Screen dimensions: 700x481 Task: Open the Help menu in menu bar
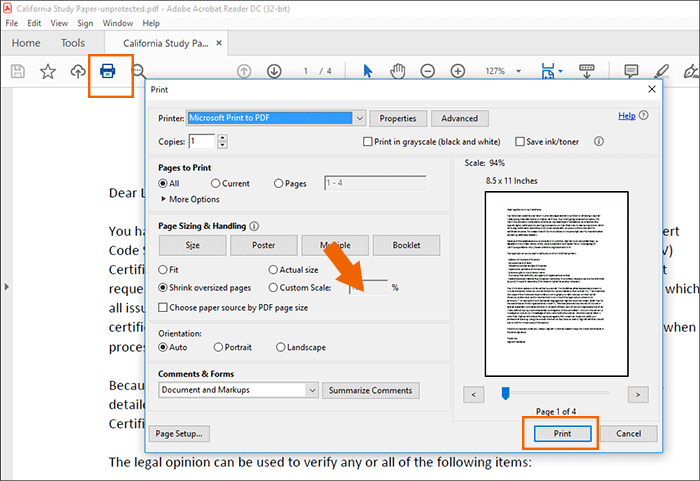(151, 23)
